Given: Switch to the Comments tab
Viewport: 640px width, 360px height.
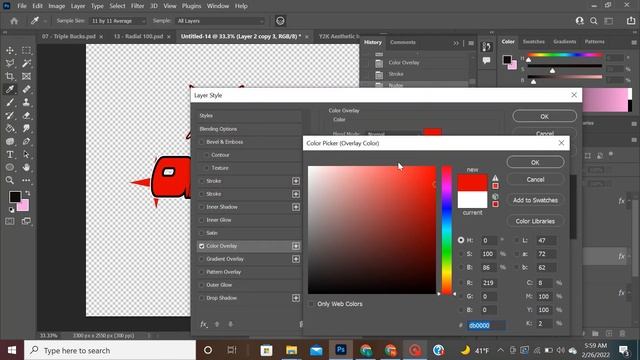Looking at the screenshot, I should (x=402, y=42).
